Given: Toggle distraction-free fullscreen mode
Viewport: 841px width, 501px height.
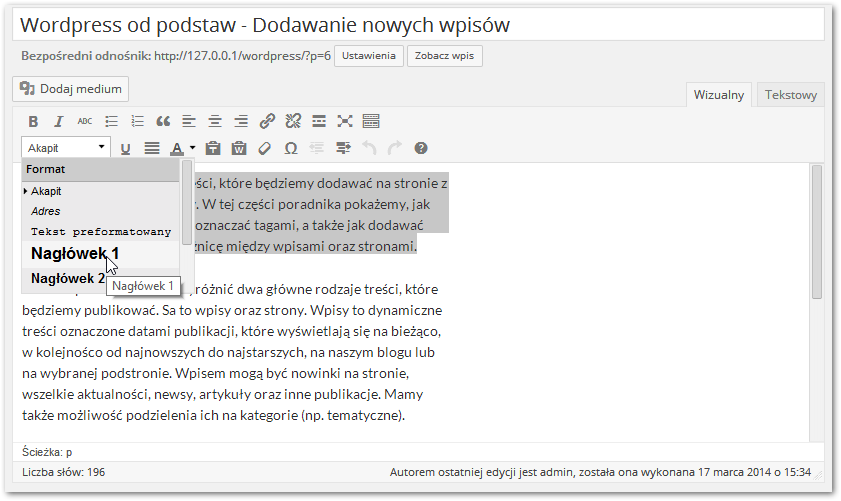Looking at the screenshot, I should [345, 122].
